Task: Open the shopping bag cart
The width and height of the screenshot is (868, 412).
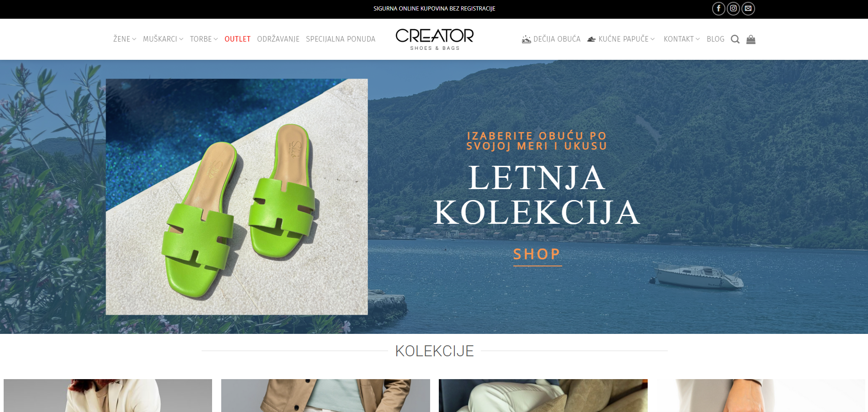Action: pyautogui.click(x=751, y=39)
